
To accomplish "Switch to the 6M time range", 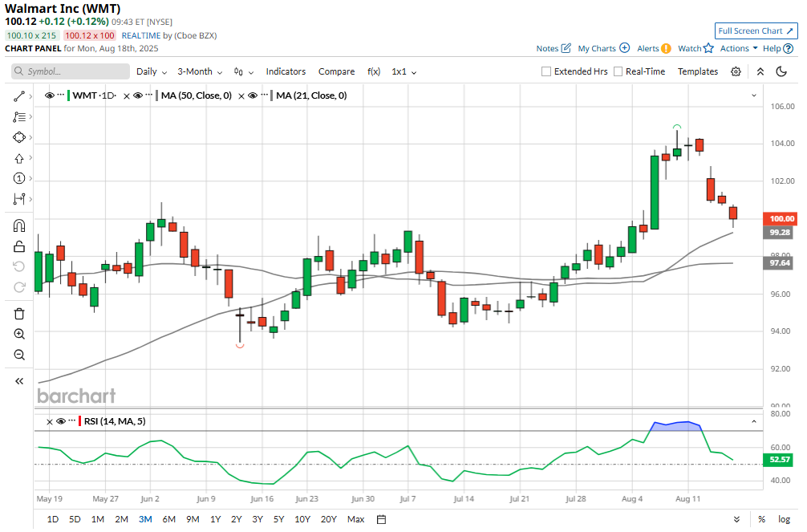I will (168, 519).
